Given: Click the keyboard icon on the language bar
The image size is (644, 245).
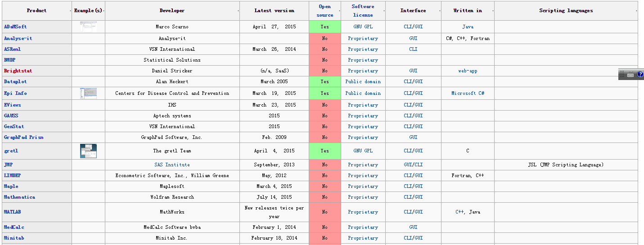Looking at the screenshot, I should click(x=630, y=75).
